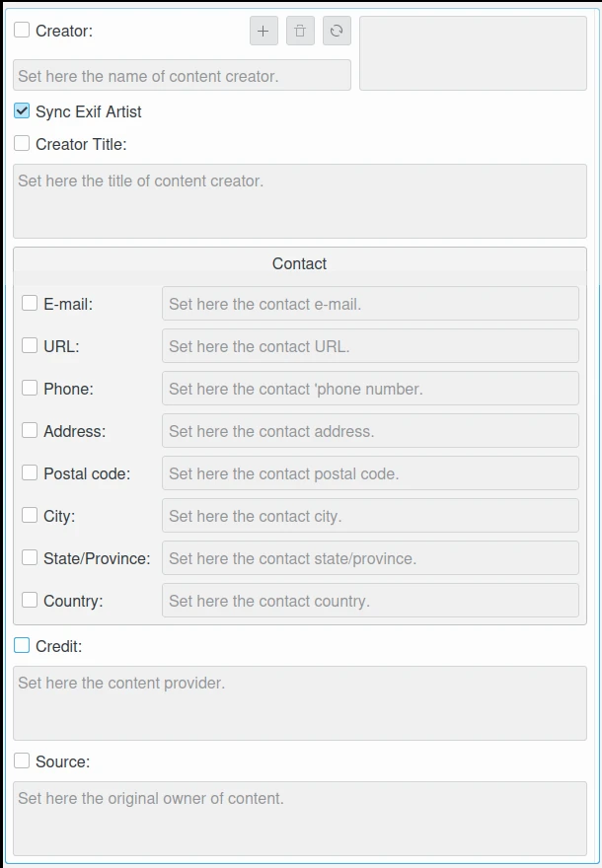Click the delete creator trash icon

tap(300, 32)
